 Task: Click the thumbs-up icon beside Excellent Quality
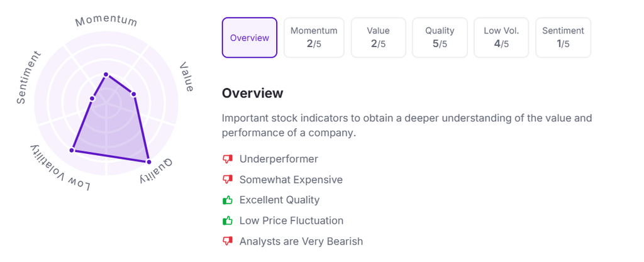click(x=228, y=200)
